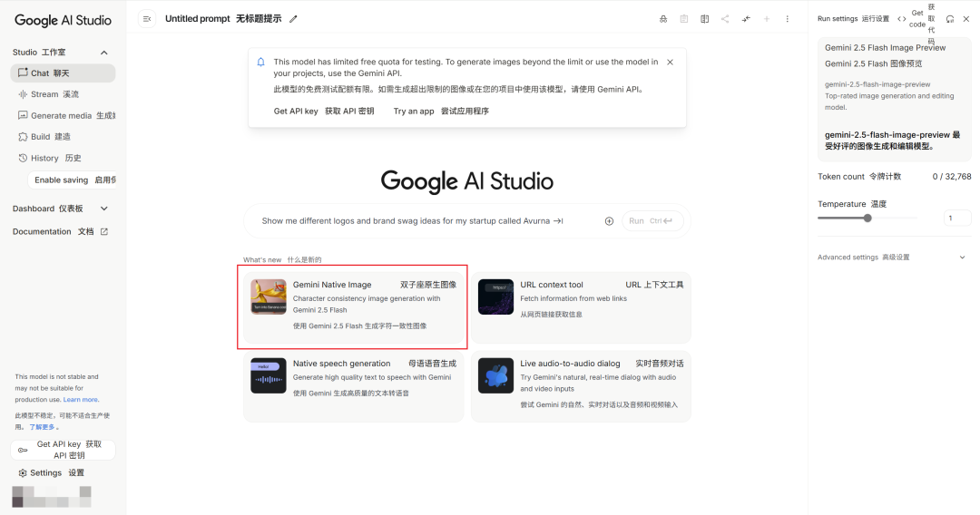Open the Gemini 2.5 Flash Image model selector
This screenshot has width=980, height=515.
tap(895, 100)
